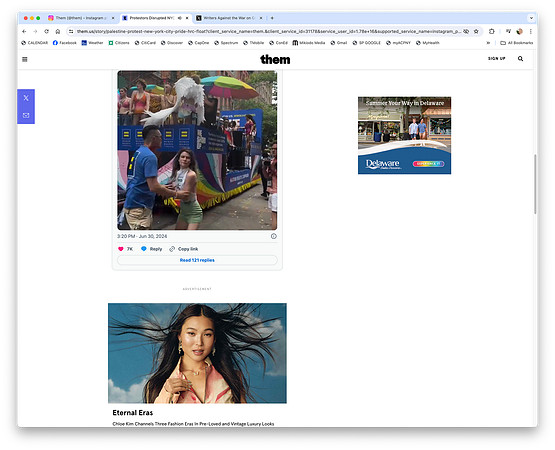Go to browser home page
The width and height of the screenshot is (555, 450).
(58, 32)
